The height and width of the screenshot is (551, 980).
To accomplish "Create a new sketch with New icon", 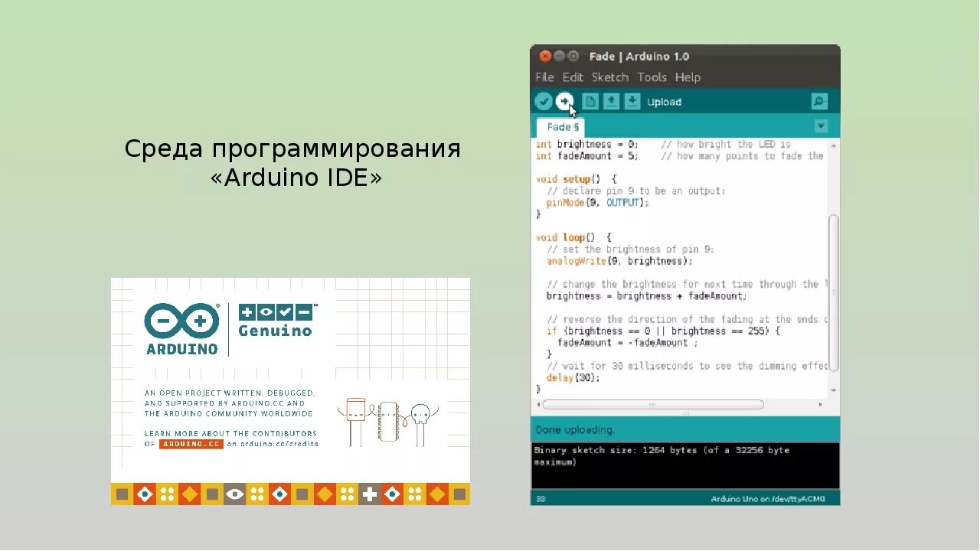I will (590, 101).
